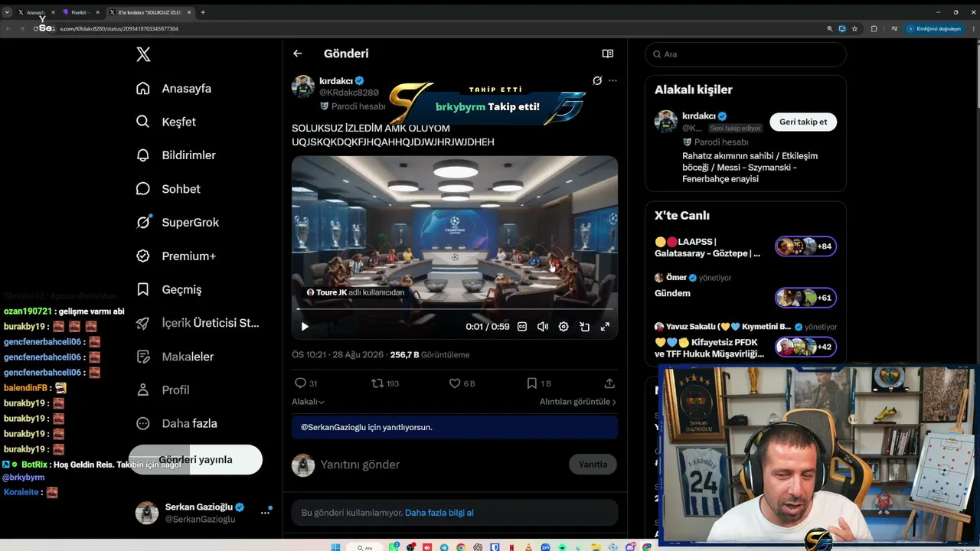Click the Geri takip et button
980x551 pixels.
803,122
